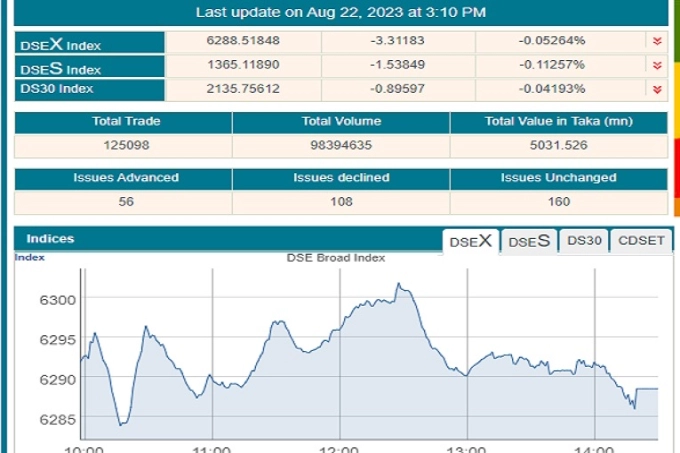Click the 6290 y-axis label
Viewport: 680px width, 453px height.
[57, 380]
